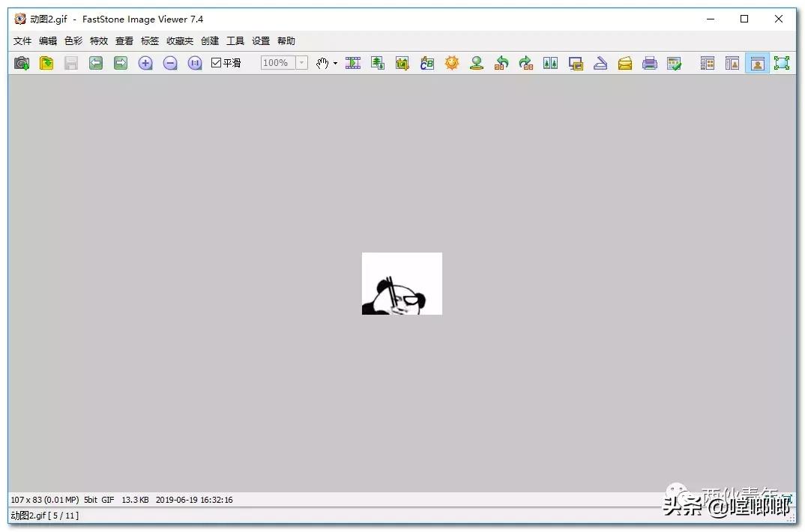The height and width of the screenshot is (532, 805).
Task: Open the 编辑 menu
Action: coord(48,41)
